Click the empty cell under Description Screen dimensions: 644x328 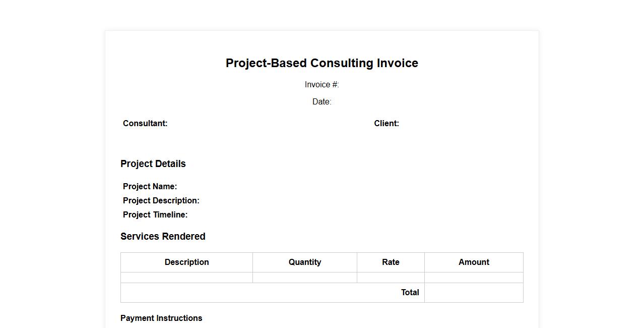point(186,278)
